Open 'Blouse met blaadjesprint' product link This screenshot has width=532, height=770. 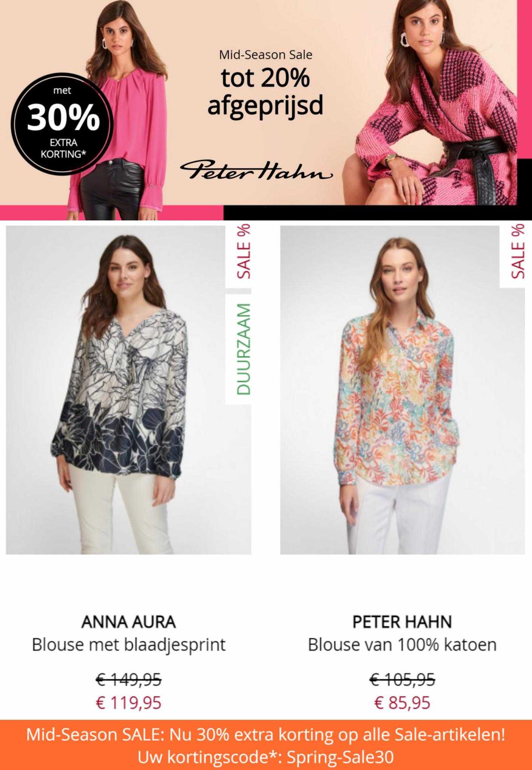pyautogui.click(x=128, y=645)
